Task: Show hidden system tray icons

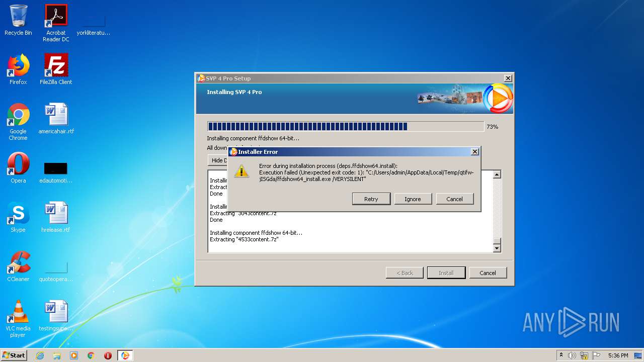Action: [561, 355]
